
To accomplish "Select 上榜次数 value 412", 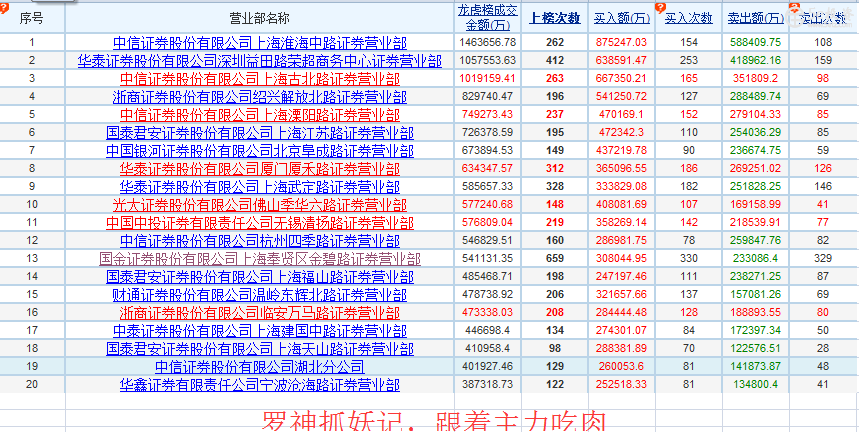I will tap(555, 60).
